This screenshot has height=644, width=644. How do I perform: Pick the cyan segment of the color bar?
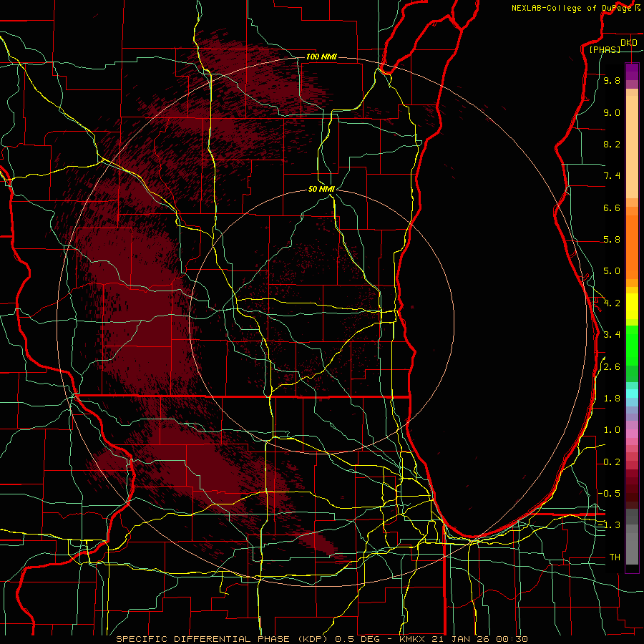[632, 394]
